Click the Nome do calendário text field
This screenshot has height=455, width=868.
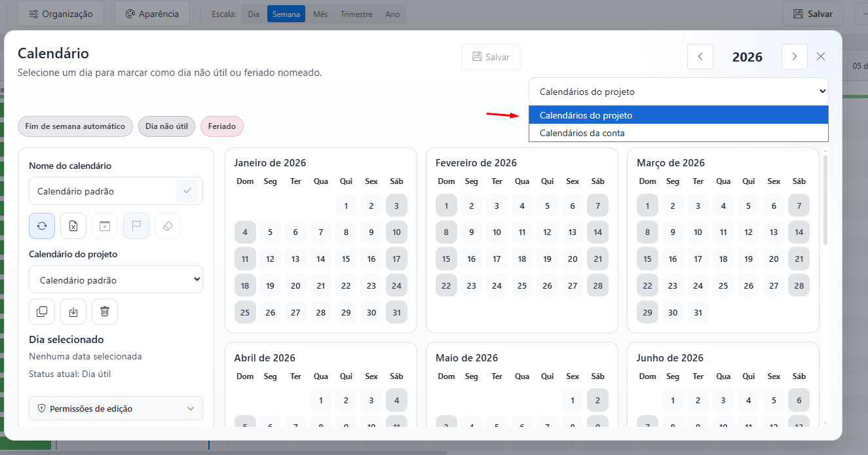[102, 191]
